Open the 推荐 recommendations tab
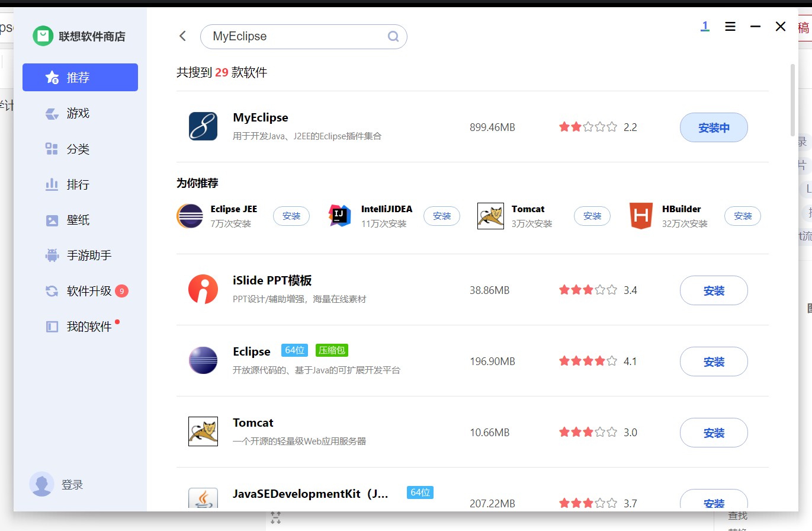Viewport: 812px width, 531px height. pyautogui.click(x=80, y=78)
